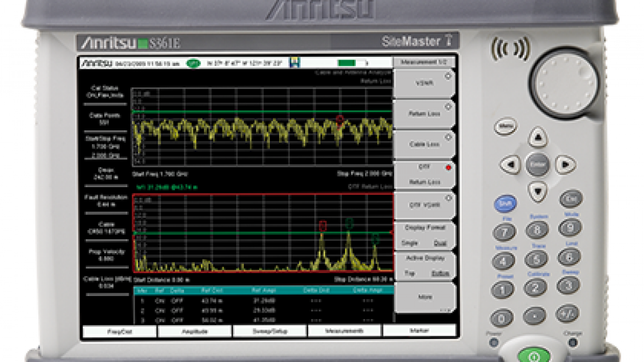Image resolution: width=644 pixels, height=362 pixels.
Task: Hit the left arrow key
Action: [510, 164]
